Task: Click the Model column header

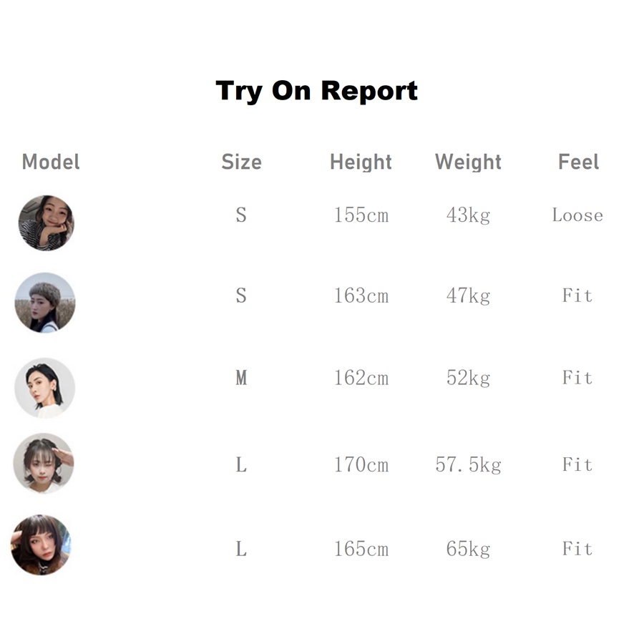Action: click(51, 162)
